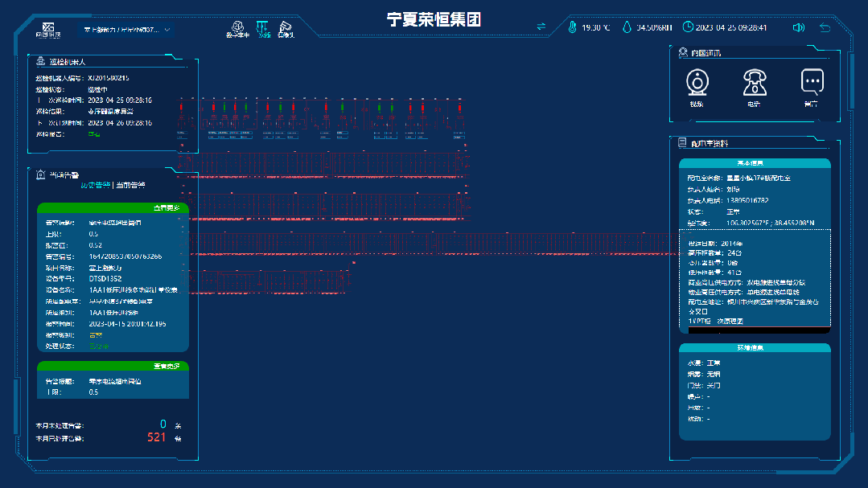Click the company logo at top left
Viewport: 868px width, 488px height.
[x=48, y=30]
